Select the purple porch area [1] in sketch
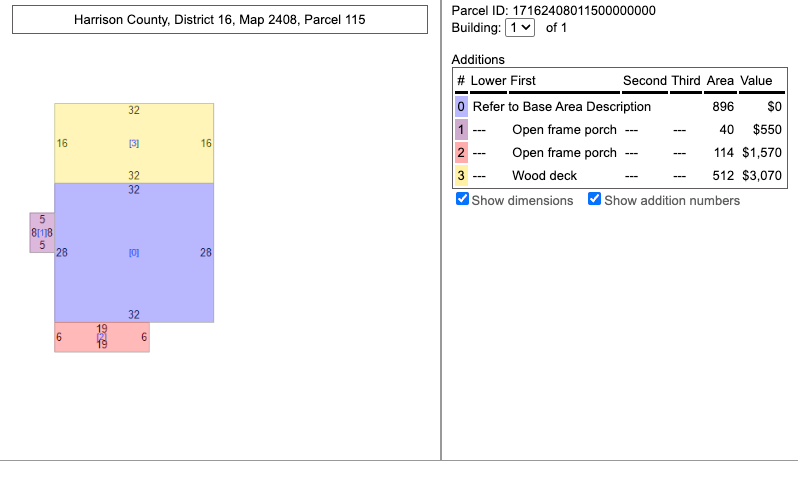This screenshot has height=479, width=798. point(42,233)
